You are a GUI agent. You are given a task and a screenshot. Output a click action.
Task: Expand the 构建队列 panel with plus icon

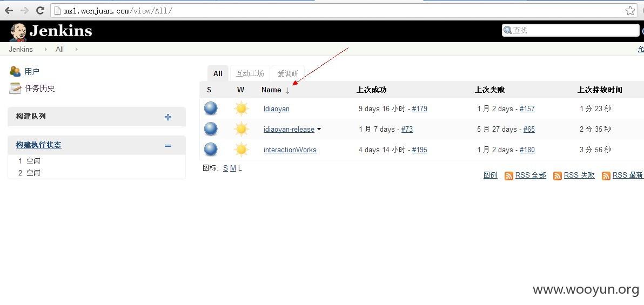tap(168, 117)
